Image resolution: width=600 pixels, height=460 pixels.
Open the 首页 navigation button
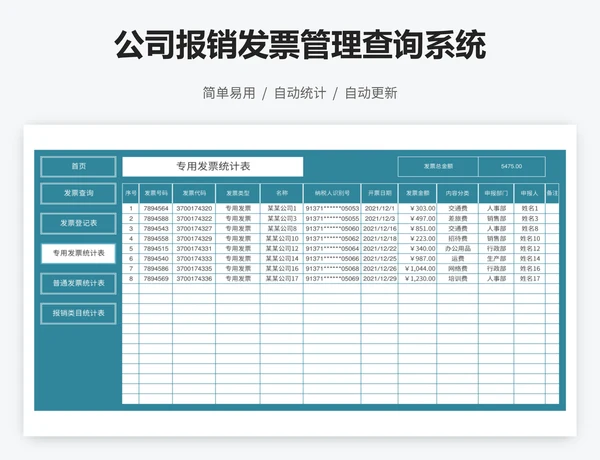click(78, 166)
